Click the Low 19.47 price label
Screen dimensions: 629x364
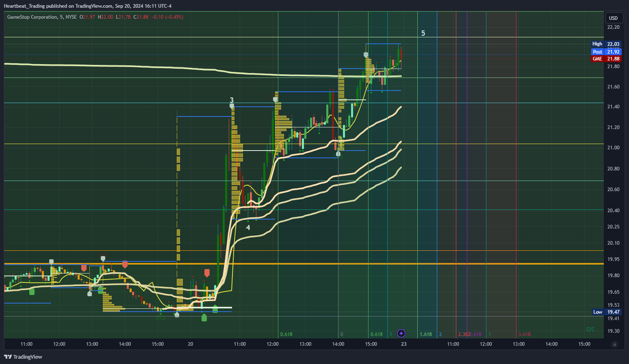(x=606, y=312)
